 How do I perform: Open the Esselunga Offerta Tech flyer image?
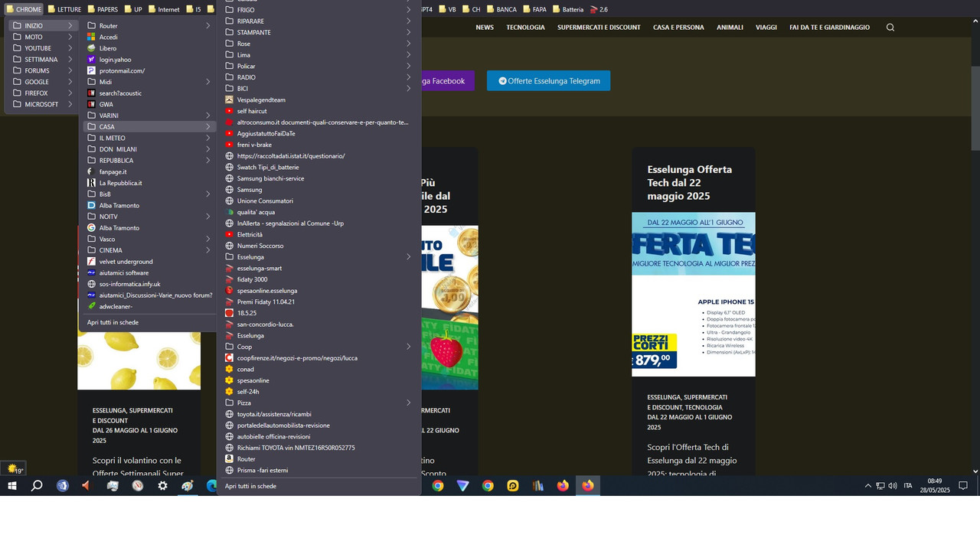pos(694,294)
